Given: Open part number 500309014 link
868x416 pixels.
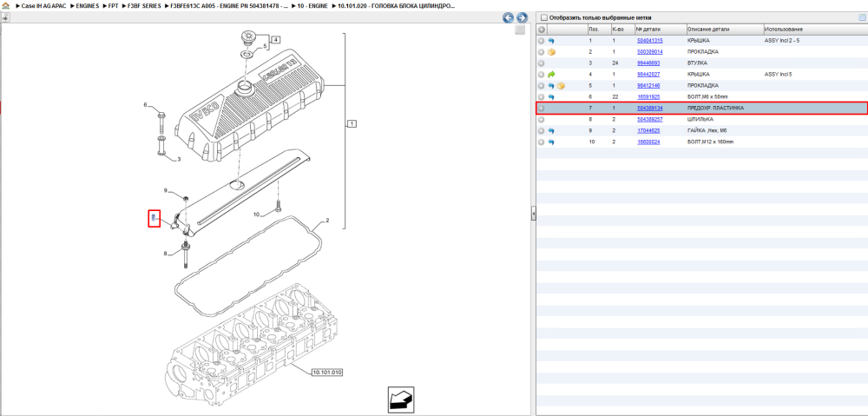Looking at the screenshot, I should pos(650,52).
